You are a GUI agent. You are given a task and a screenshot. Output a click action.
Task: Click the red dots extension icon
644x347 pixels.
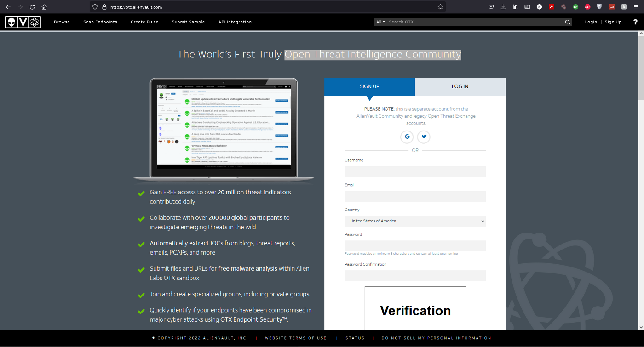click(x=563, y=7)
